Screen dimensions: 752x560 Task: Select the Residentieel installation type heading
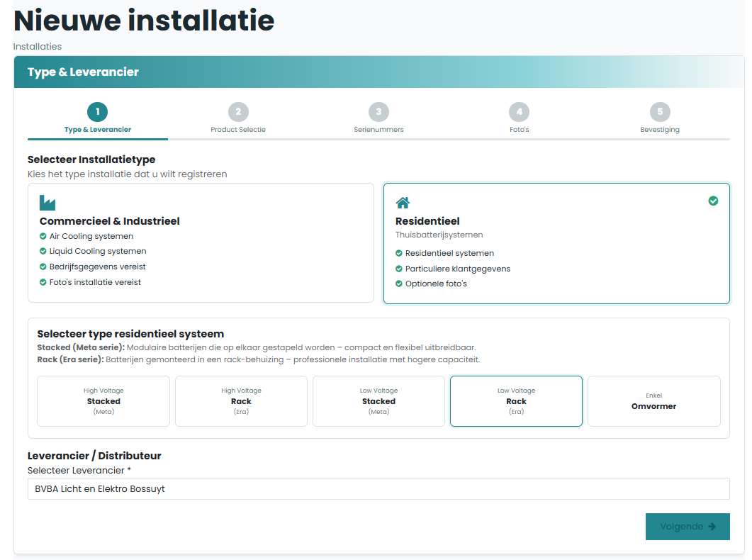(427, 221)
